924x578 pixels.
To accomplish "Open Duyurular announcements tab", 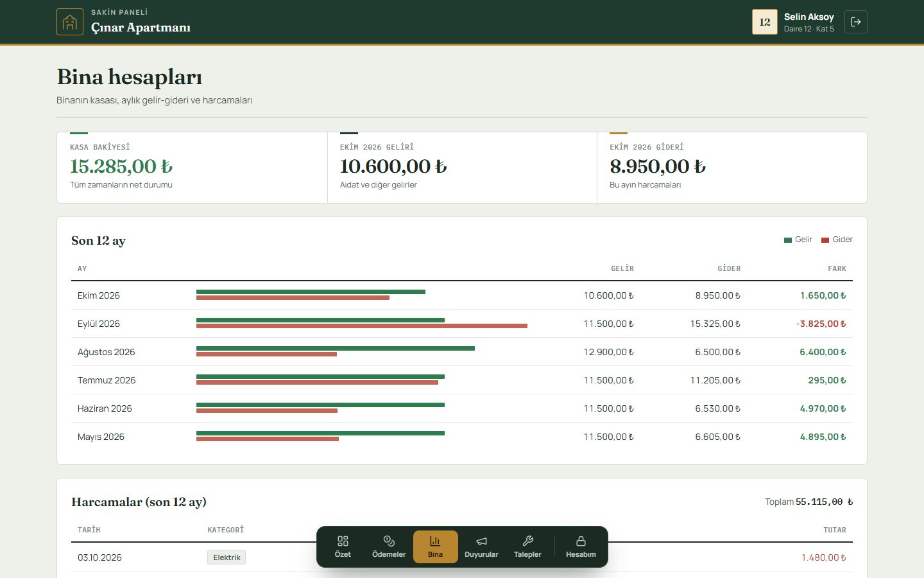I will click(481, 547).
